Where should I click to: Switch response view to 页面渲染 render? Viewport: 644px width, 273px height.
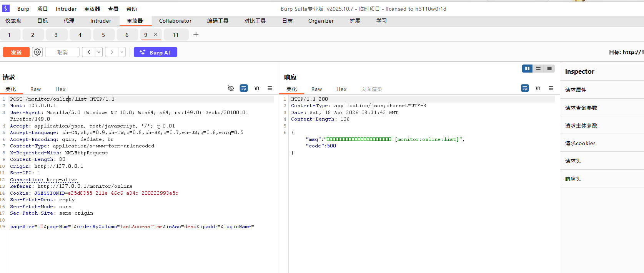click(x=371, y=89)
